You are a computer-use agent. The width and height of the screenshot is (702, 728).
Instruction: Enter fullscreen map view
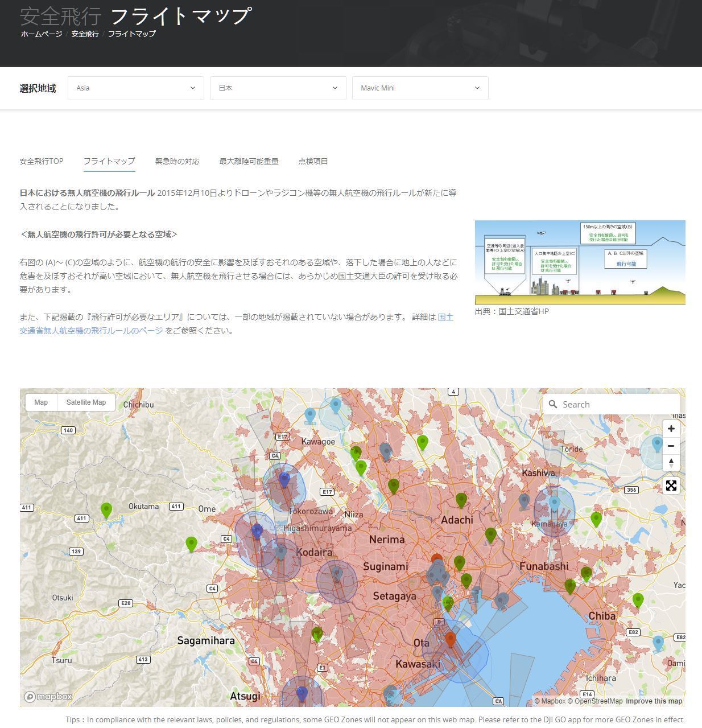pos(671,486)
